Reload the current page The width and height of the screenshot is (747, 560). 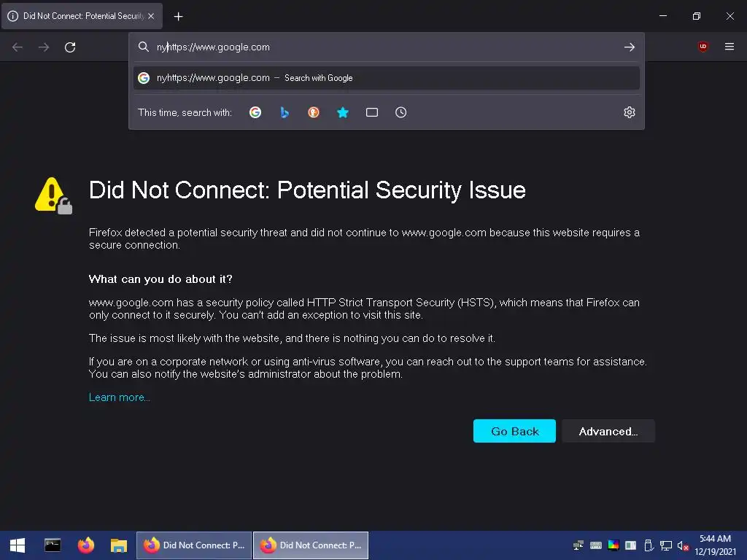pos(70,47)
